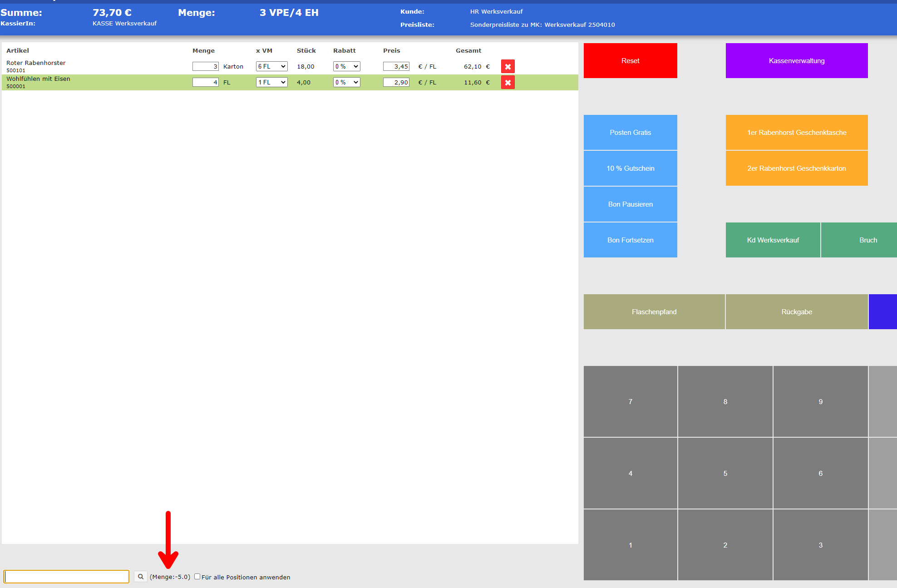Screen dimensions: 897x588
Task: Enable 'Für alle Positionen anwenden' checkbox
Action: (x=197, y=577)
